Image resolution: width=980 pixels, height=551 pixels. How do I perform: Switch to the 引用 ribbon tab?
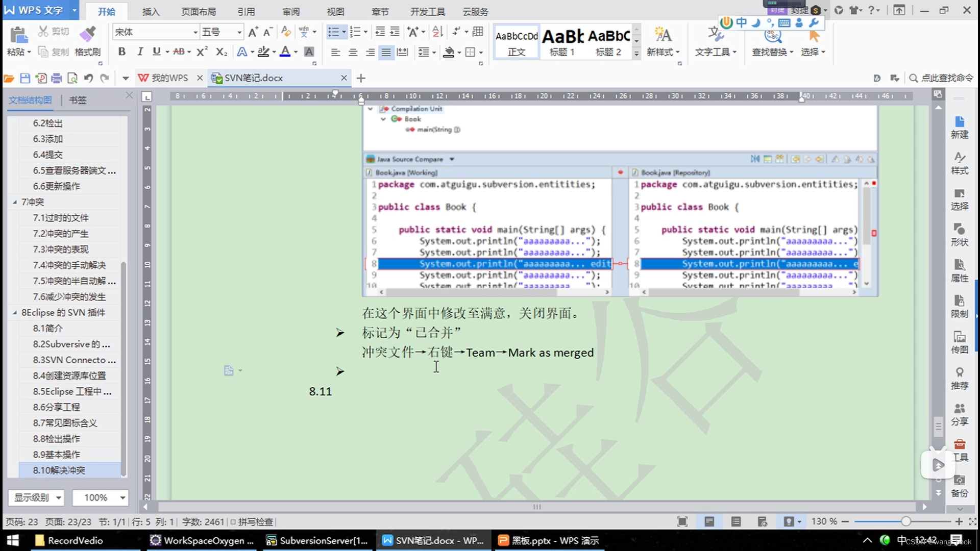246,12
